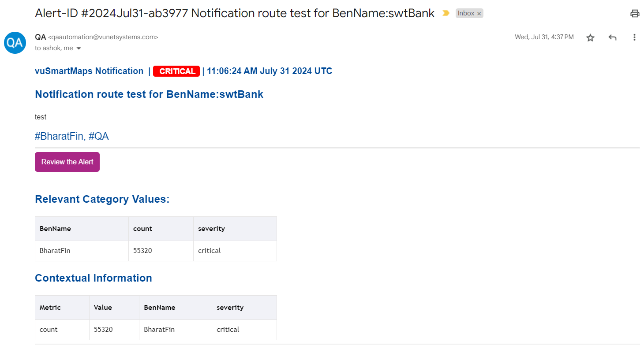Click the 55320 count cell under Relevant Category Values

pos(142,251)
